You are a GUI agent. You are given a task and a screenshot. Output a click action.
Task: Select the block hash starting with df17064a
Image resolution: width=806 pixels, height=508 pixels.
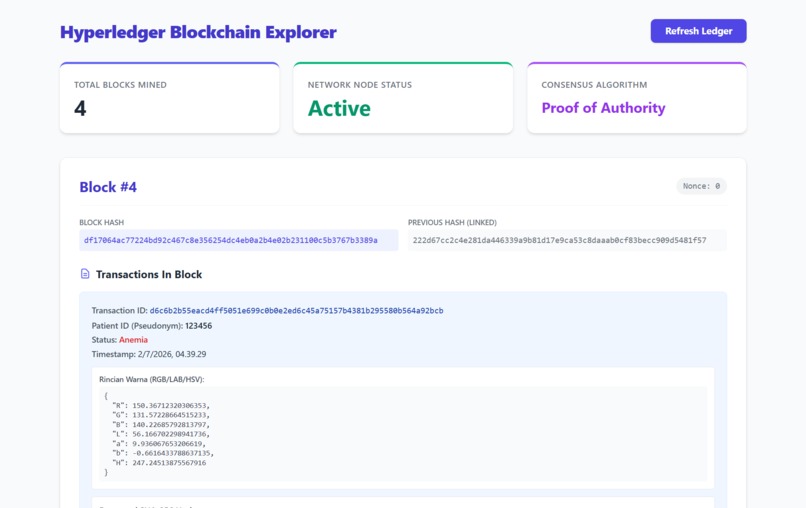point(231,240)
